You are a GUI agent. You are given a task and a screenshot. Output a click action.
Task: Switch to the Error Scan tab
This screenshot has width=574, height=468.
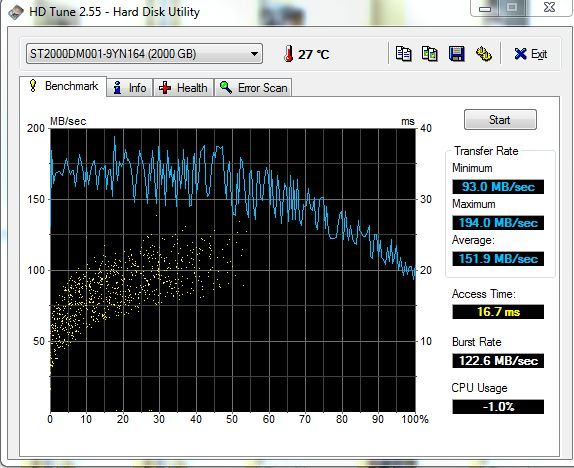pos(253,88)
